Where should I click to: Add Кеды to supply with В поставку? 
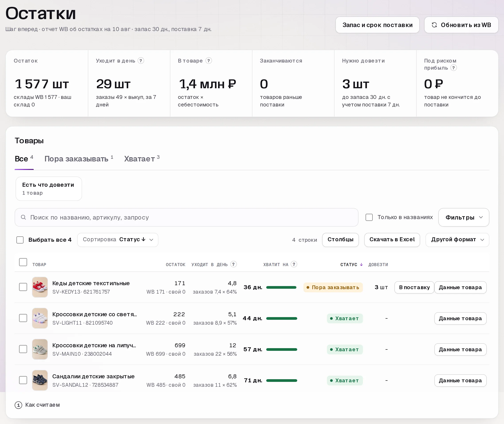pos(414,287)
